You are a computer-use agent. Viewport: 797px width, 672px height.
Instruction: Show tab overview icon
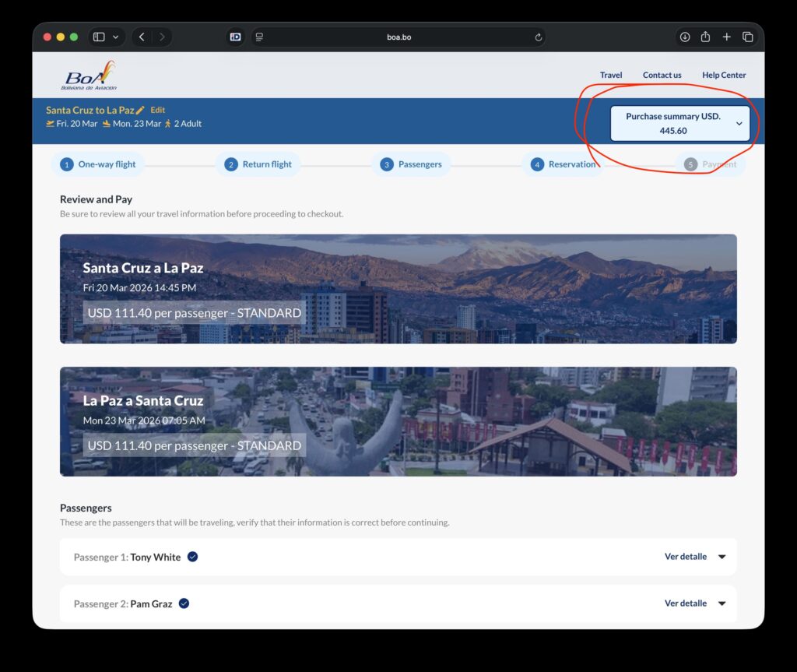(747, 37)
